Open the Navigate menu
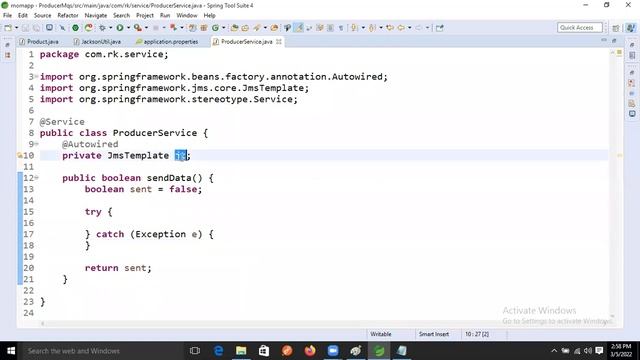640x360 pixels. coord(96,16)
